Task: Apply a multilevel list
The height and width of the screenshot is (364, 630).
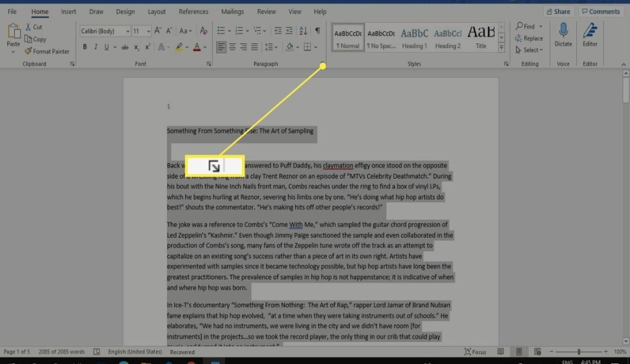Action: click(x=257, y=31)
